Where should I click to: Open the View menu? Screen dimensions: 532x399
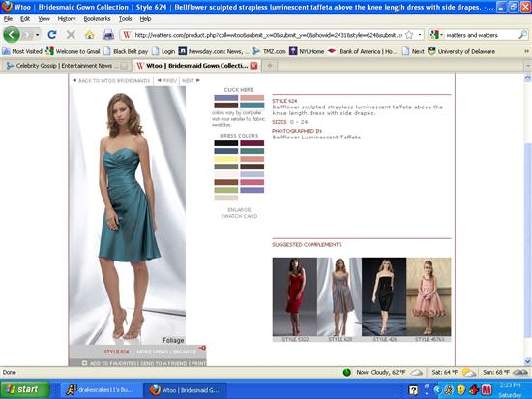[x=44, y=19]
